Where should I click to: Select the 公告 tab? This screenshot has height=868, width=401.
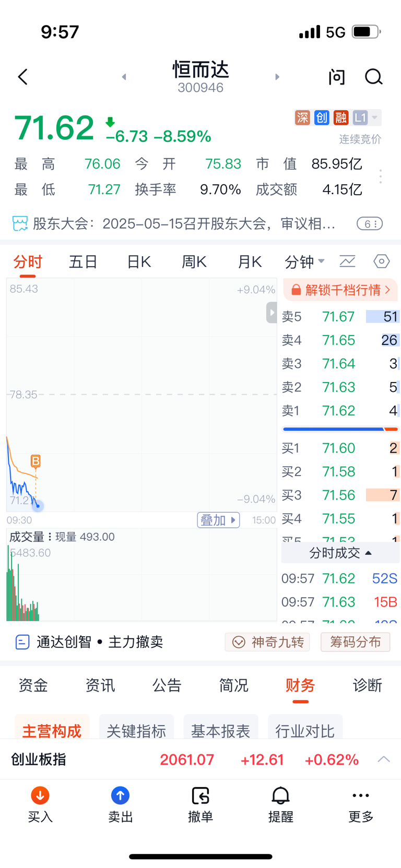(x=167, y=685)
